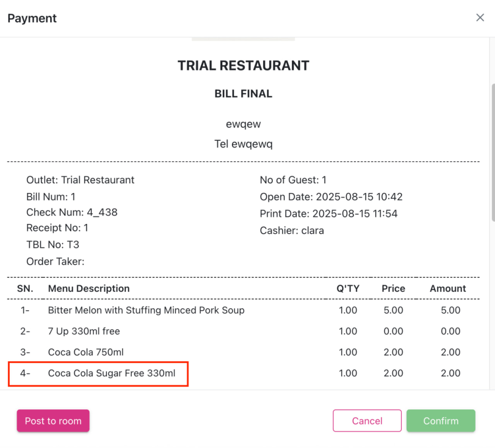This screenshot has width=495, height=448.
Task: Click the Cashier: clara line
Action: 291,231
